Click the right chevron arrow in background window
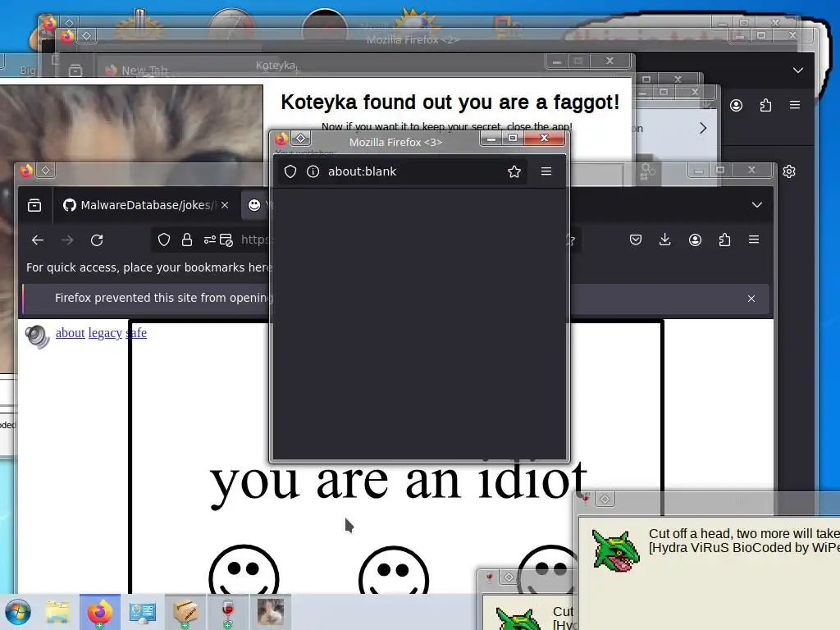This screenshot has height=630, width=840. [703, 128]
